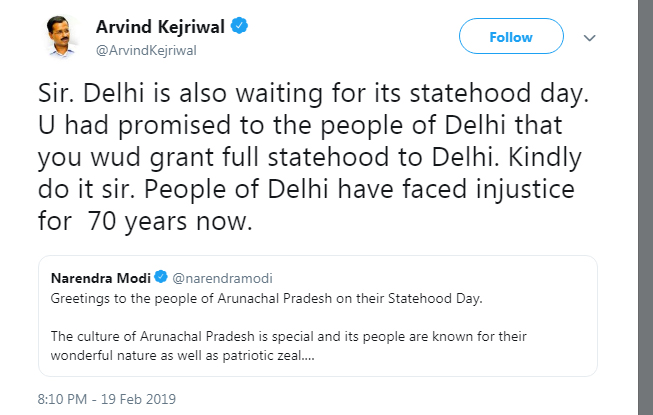Click the line "do it sir. People of Delhi"
Screen dimensions: 653x415
click(x=312, y=192)
